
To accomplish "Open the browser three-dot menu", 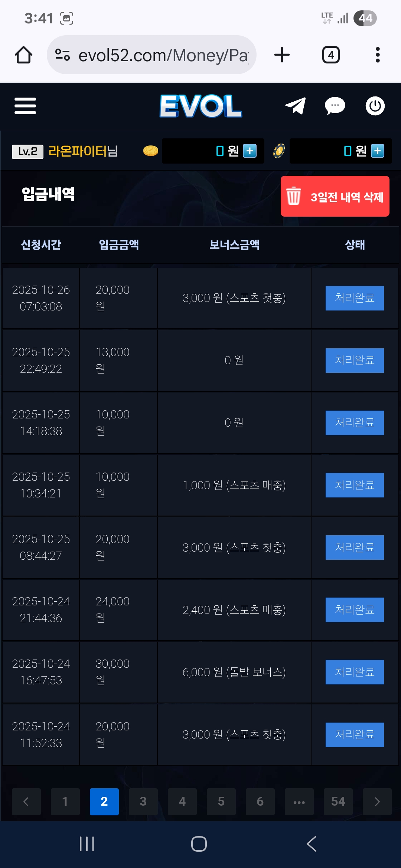I will pyautogui.click(x=378, y=55).
